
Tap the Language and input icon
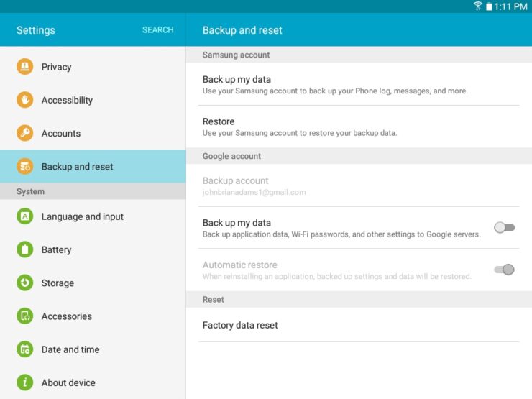coord(24,216)
